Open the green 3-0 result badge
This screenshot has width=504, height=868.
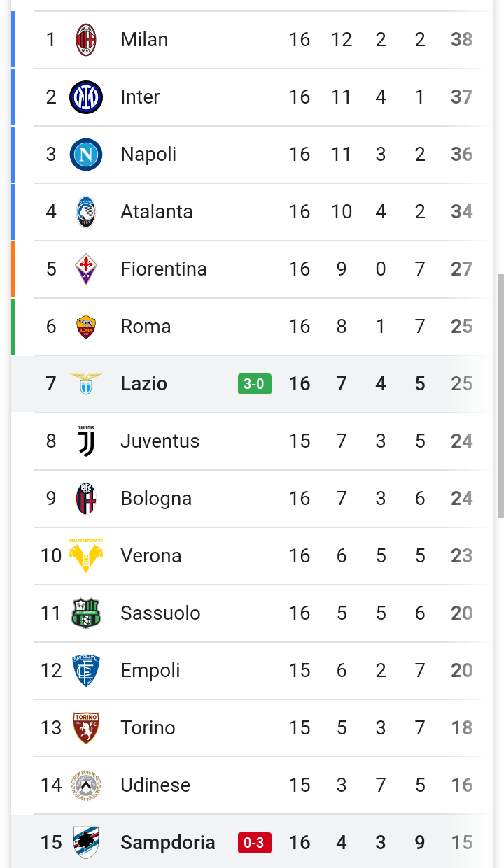pos(254,384)
